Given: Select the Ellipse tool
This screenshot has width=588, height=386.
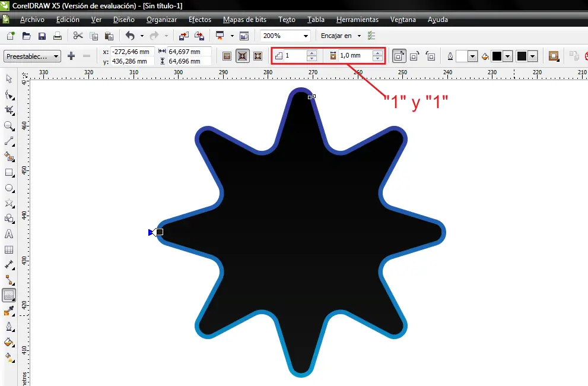Looking at the screenshot, I should click(x=9, y=188).
